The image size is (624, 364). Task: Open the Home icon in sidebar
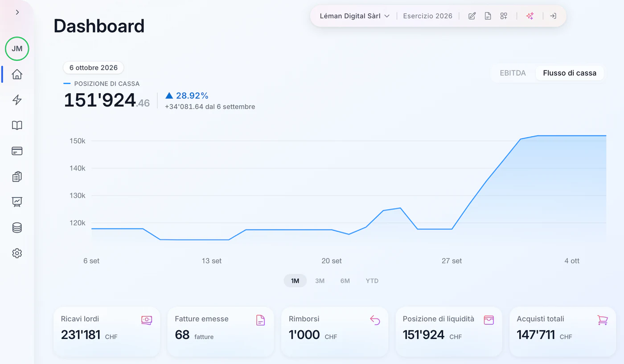point(17,74)
